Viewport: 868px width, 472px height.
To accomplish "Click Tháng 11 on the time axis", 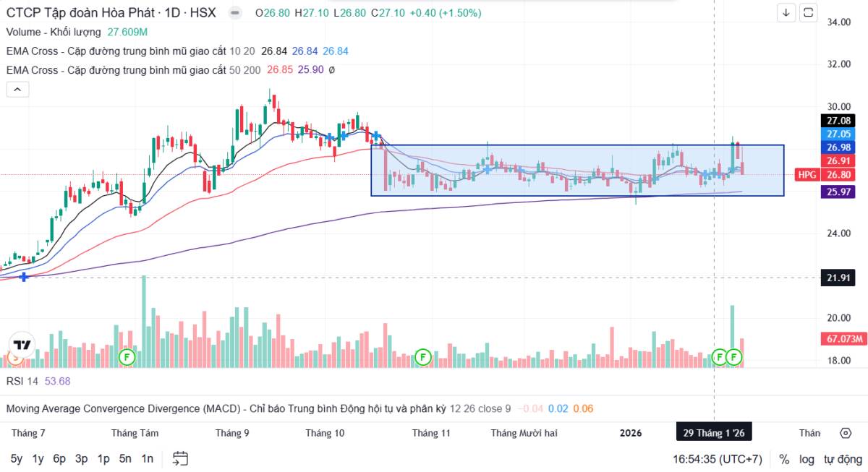I will [x=431, y=433].
